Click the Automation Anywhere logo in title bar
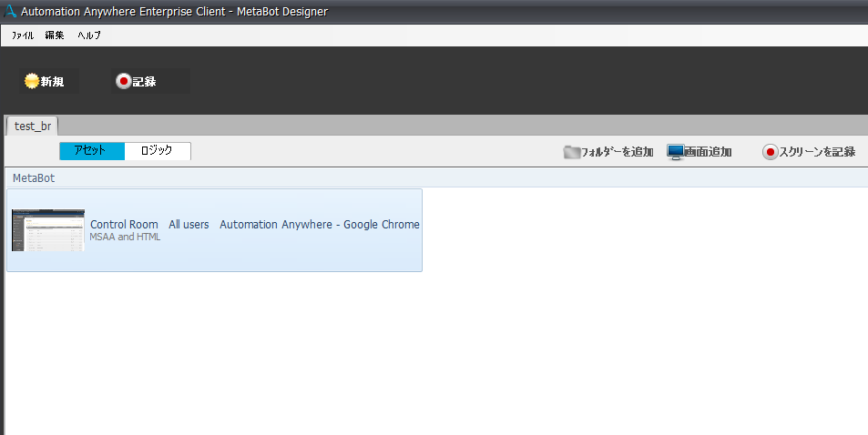Screen dimensions: 868x435 [10, 11]
